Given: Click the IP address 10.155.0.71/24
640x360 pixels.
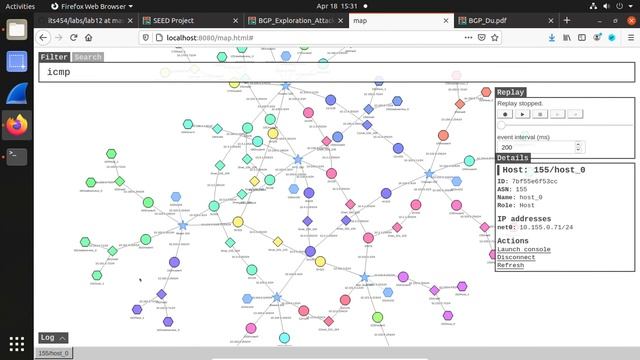Looking at the screenshot, I should pos(546,227).
